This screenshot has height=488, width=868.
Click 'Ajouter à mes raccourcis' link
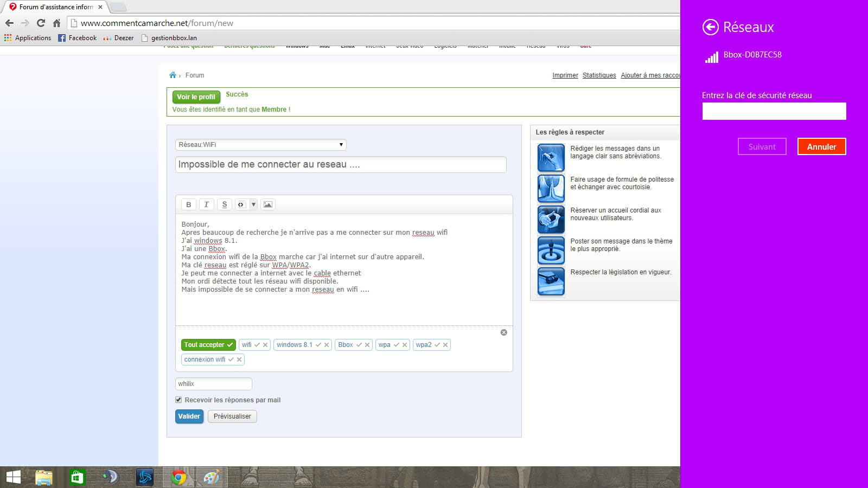[650, 75]
